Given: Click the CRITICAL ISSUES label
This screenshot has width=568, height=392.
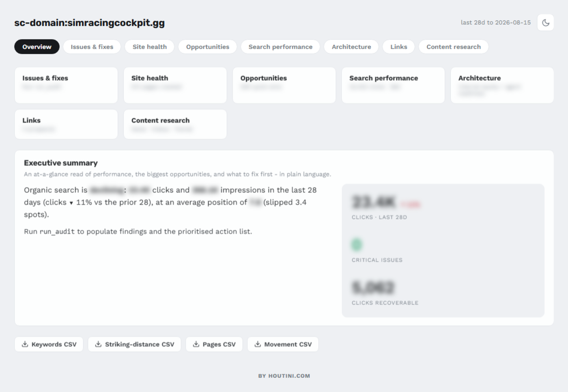Looking at the screenshot, I should coord(377,260).
